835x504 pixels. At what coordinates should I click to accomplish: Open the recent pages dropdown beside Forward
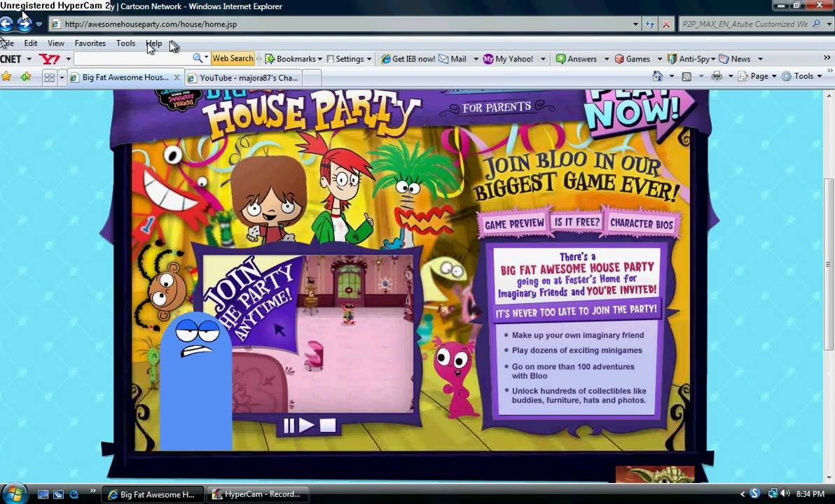[39, 24]
